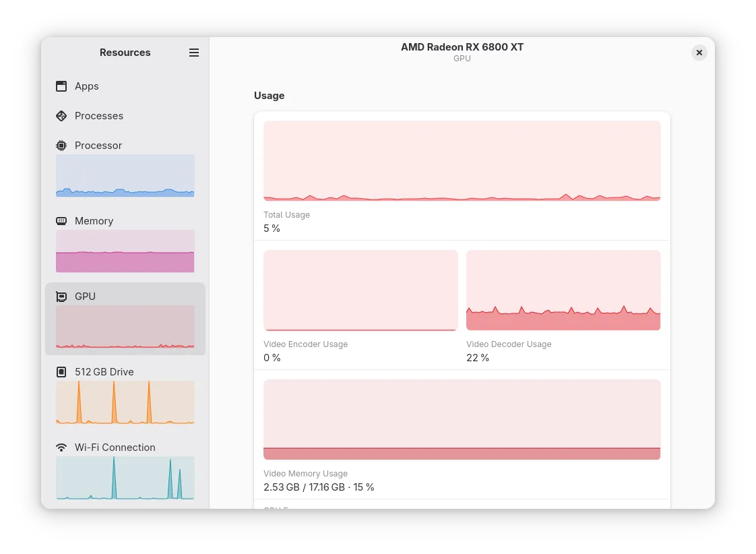Close the AMD Radeon RX 6800 XT panel
The width and height of the screenshot is (756, 554).
pyautogui.click(x=699, y=53)
